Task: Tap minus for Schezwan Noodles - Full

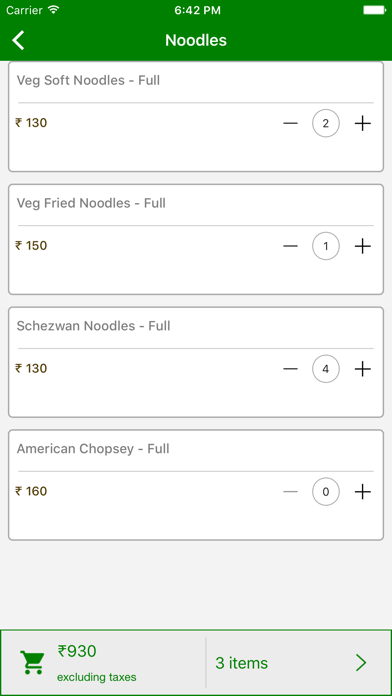Action: (x=290, y=369)
